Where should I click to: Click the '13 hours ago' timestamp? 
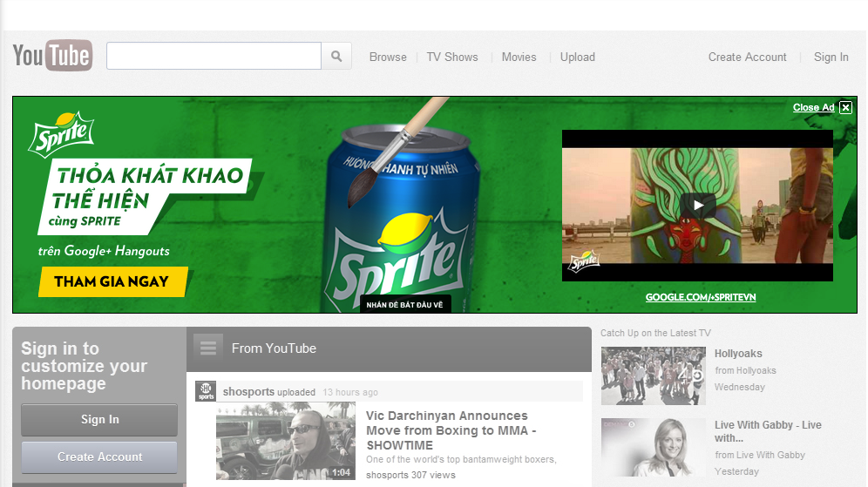tap(350, 392)
